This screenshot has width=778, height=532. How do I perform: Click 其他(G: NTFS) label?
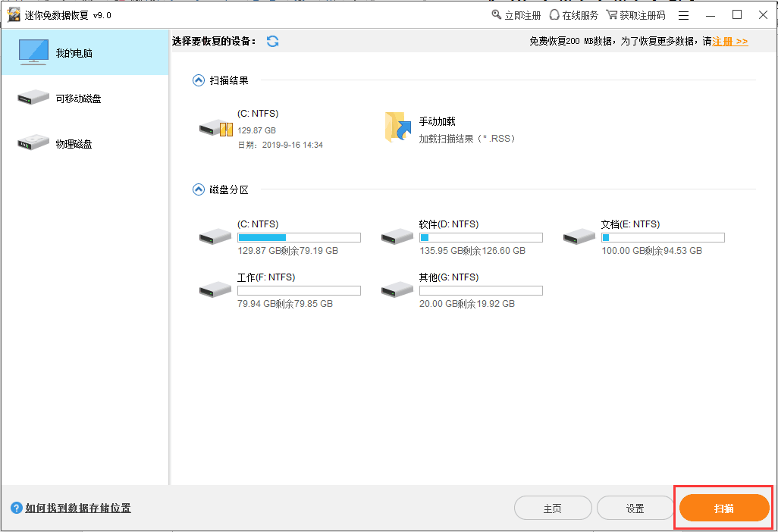point(449,277)
